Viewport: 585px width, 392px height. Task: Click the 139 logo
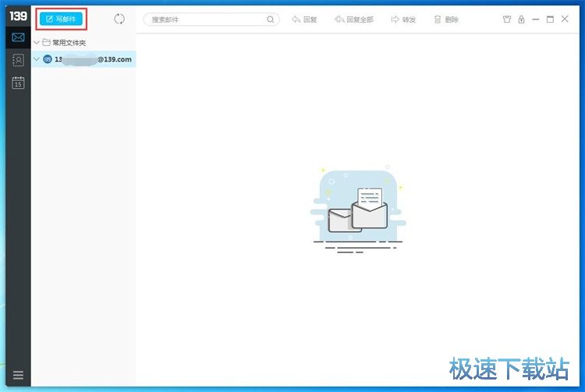point(18,16)
